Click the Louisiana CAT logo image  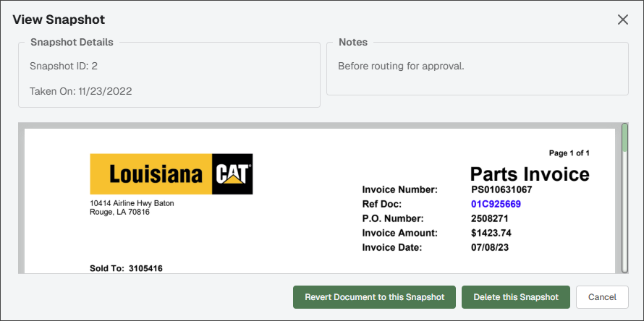point(171,174)
